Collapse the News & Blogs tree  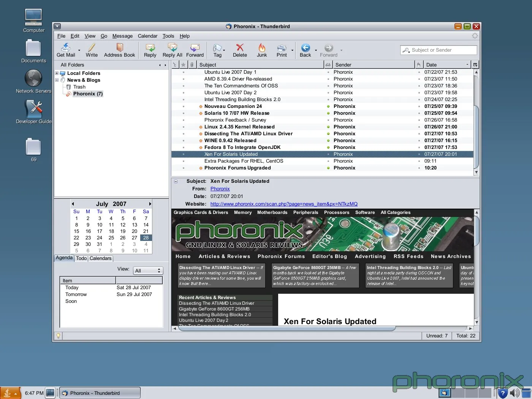(x=57, y=80)
